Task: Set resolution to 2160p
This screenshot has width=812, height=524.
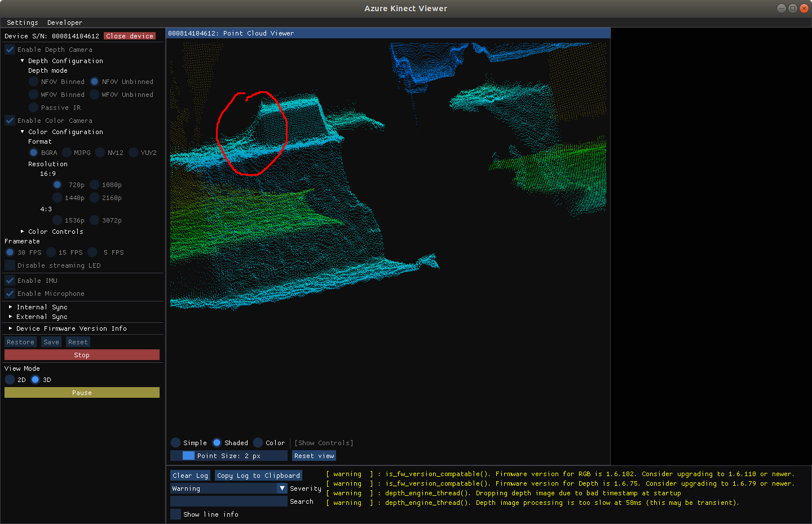Action: pos(95,198)
